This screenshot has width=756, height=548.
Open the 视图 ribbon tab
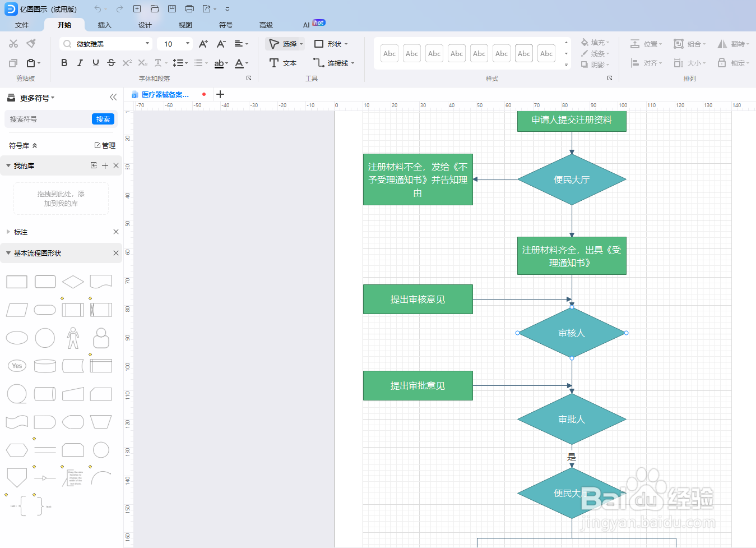(185, 25)
